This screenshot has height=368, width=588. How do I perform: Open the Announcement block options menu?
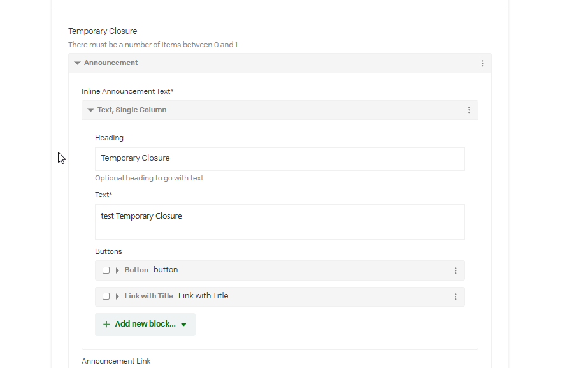point(482,63)
